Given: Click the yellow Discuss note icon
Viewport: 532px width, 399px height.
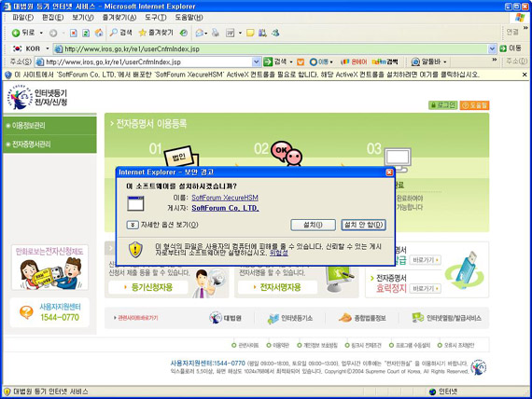Looking at the screenshot, I should click(250, 33).
